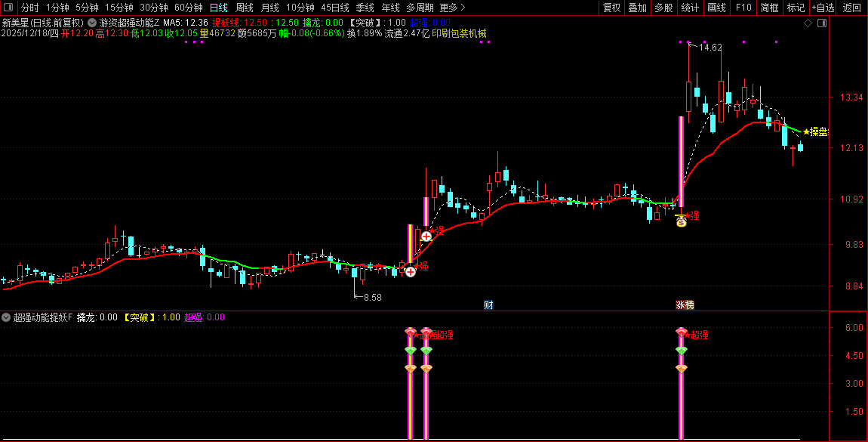Click the 1.50 sub-chart axis label

click(854, 412)
